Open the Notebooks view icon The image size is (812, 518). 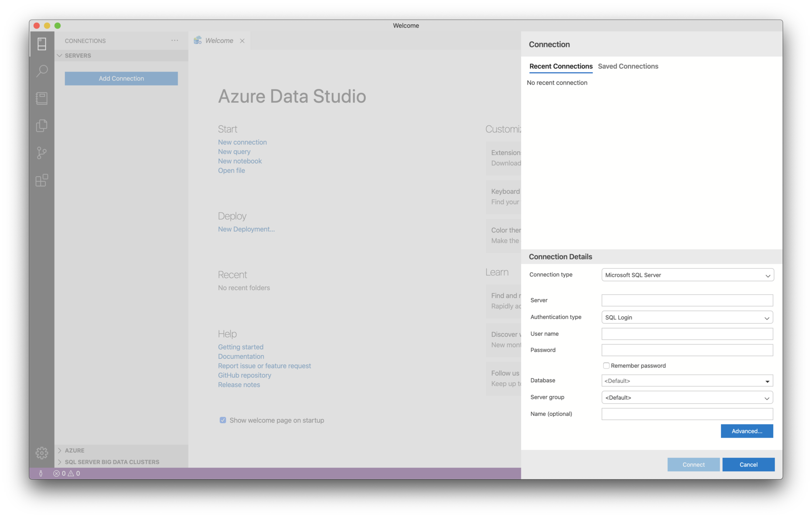[x=41, y=98]
